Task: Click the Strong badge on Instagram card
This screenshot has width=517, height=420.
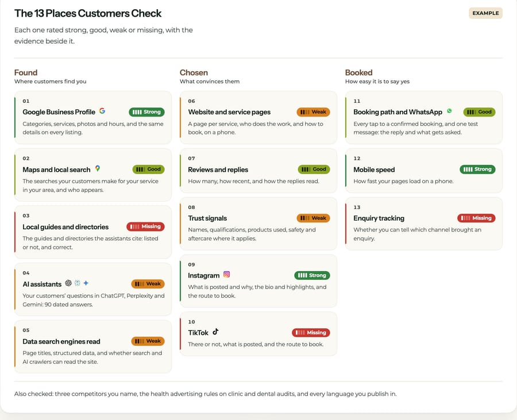Action: 312,275
